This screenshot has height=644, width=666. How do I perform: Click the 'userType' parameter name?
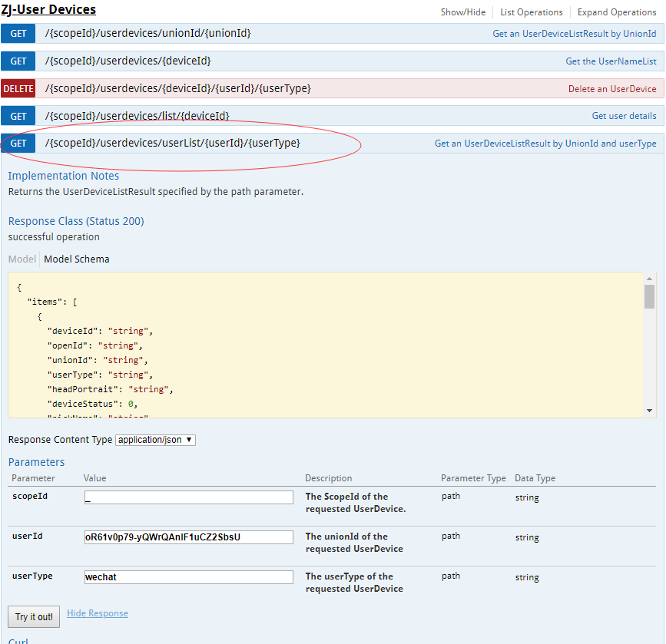click(x=32, y=576)
